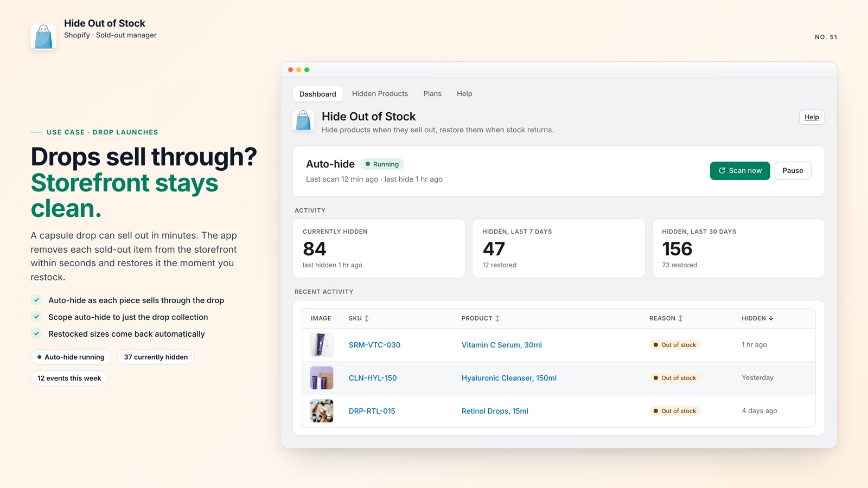The height and width of the screenshot is (488, 868).
Task: Click the Auto-hide running pill
Action: [x=71, y=357]
